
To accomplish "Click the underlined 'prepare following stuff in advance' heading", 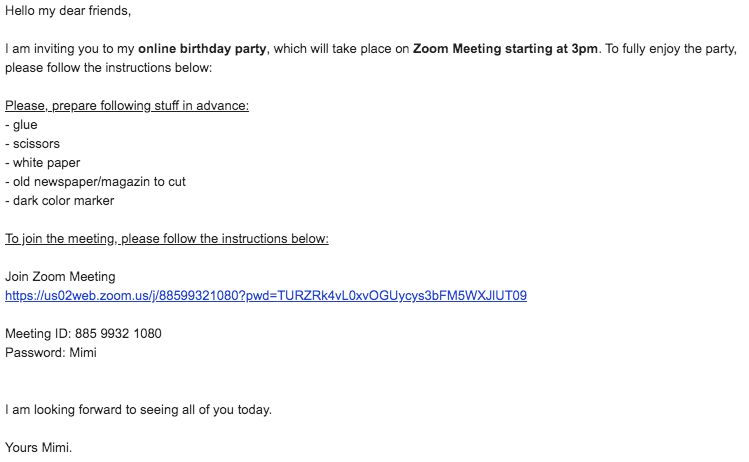I will [127, 106].
